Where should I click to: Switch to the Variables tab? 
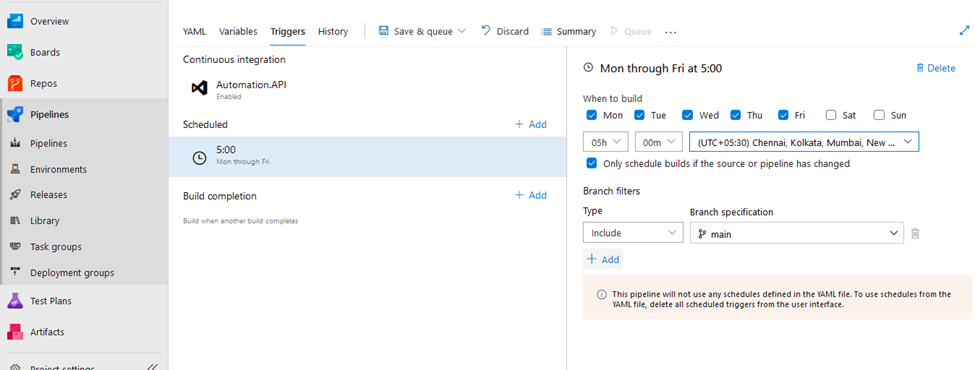[x=238, y=31]
